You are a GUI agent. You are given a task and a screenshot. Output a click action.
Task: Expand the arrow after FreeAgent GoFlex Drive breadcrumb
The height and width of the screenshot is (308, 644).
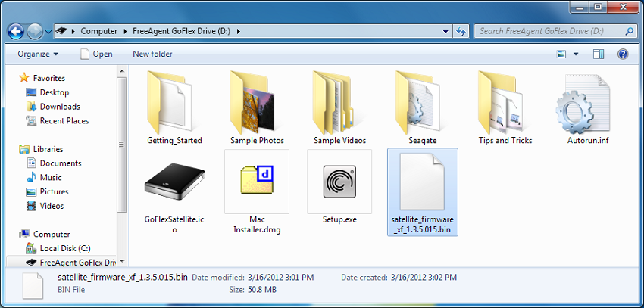(239, 31)
